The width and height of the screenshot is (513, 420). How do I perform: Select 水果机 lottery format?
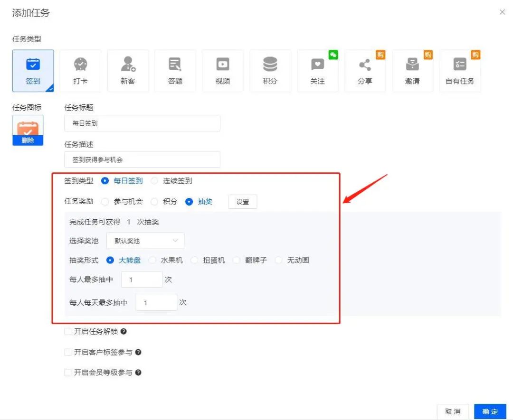coord(152,260)
